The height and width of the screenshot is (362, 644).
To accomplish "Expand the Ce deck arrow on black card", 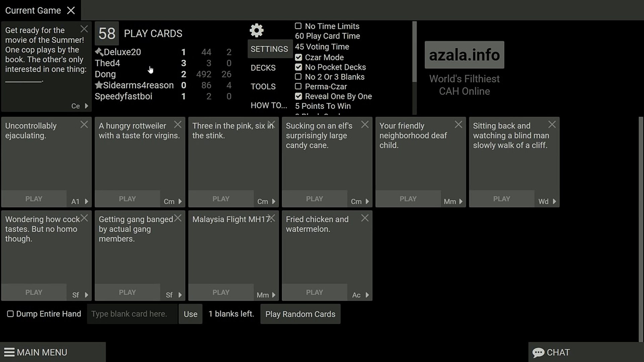I will tap(87, 106).
